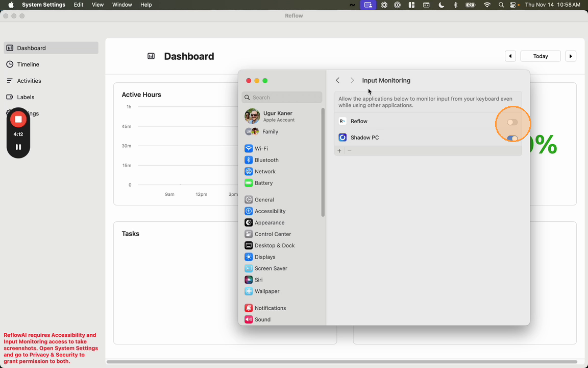Viewport: 588px width, 368px height.
Task: Click the Bluetooth menu bar icon
Action: click(x=455, y=5)
